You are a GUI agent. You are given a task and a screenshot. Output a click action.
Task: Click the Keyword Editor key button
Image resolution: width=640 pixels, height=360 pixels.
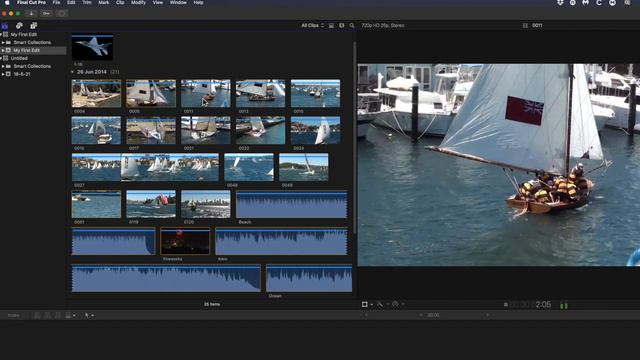pos(46,13)
